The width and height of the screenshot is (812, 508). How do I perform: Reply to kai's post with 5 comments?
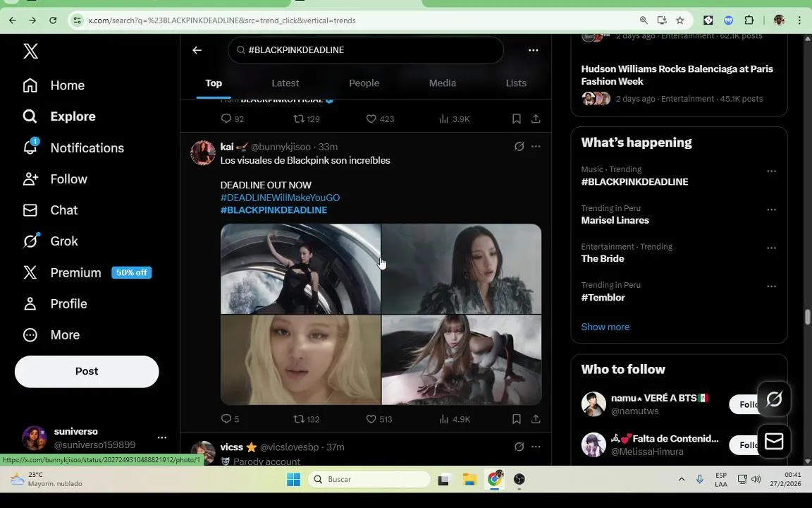(x=230, y=419)
